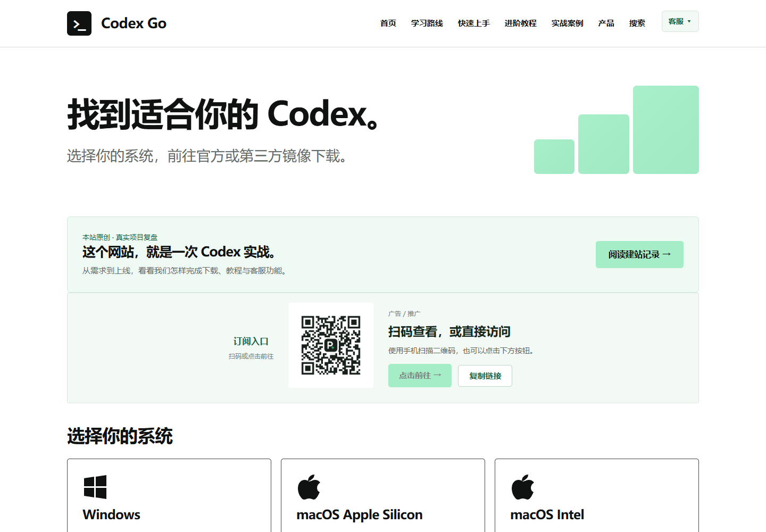Click the 扫码查看，或直接访问 heading
This screenshot has width=766, height=532.
tap(449, 332)
